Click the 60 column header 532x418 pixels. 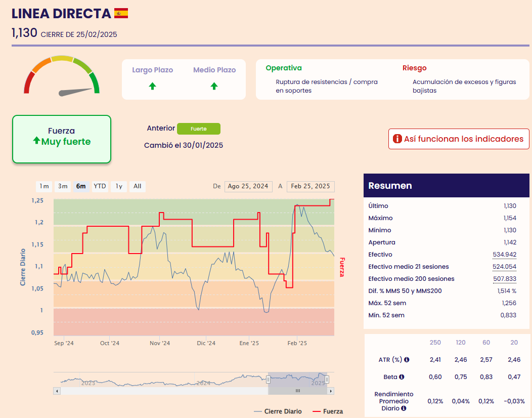tap(486, 343)
